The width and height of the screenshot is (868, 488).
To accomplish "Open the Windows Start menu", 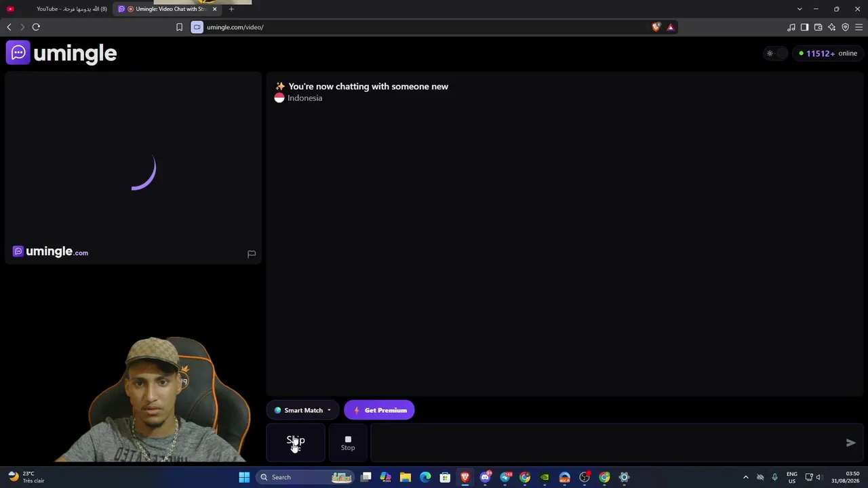I will coord(244,477).
